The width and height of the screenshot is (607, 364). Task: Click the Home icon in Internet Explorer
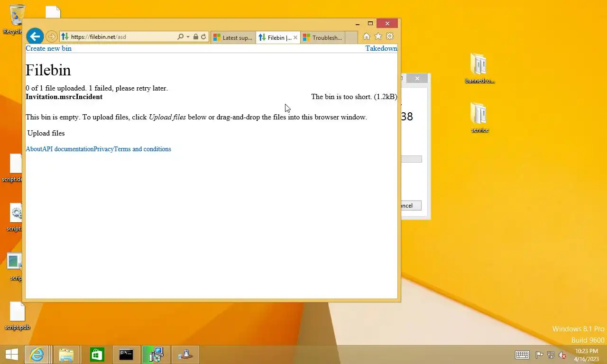point(366,36)
